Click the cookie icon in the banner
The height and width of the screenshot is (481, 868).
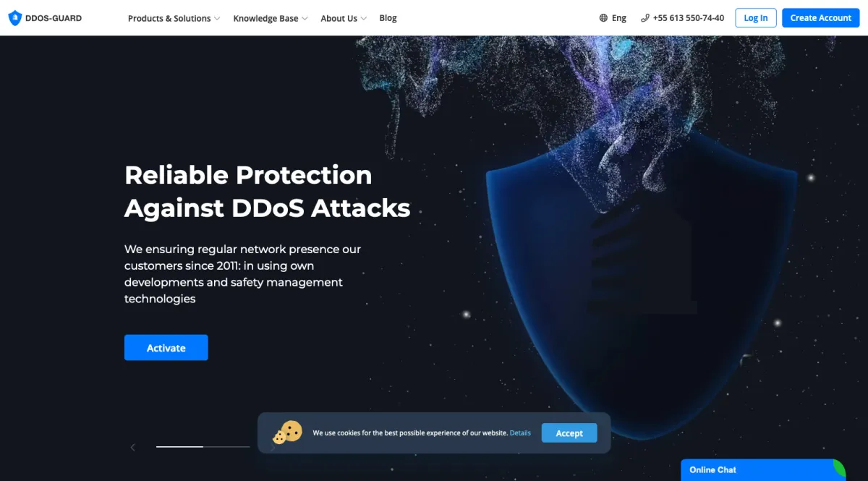coord(287,433)
